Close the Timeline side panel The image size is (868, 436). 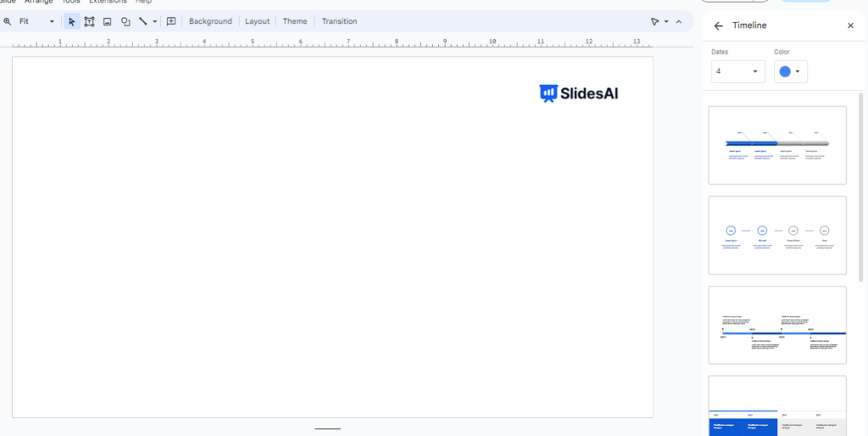[x=850, y=25]
